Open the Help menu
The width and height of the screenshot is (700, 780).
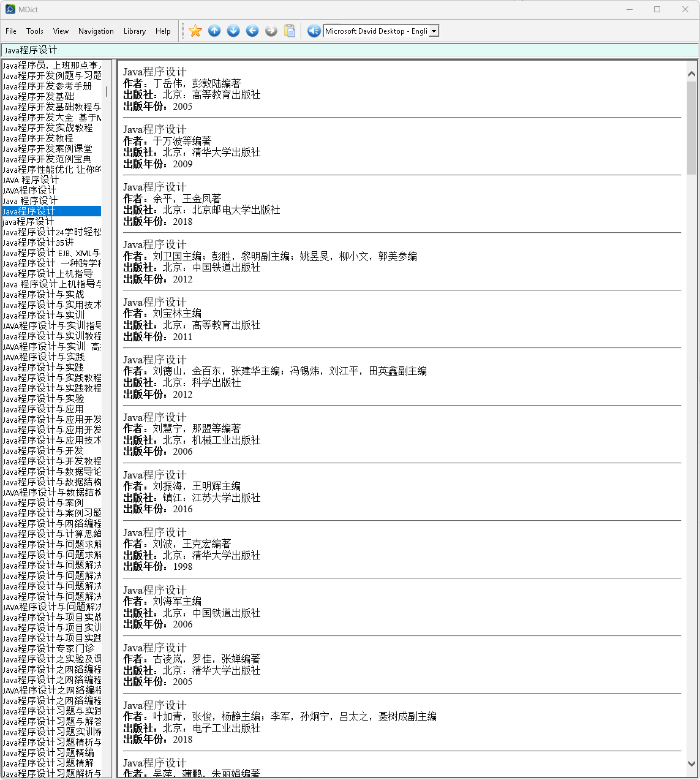pyautogui.click(x=163, y=31)
